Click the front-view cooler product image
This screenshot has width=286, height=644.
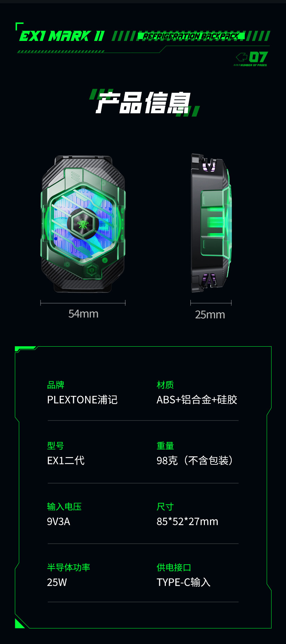click(x=83, y=224)
